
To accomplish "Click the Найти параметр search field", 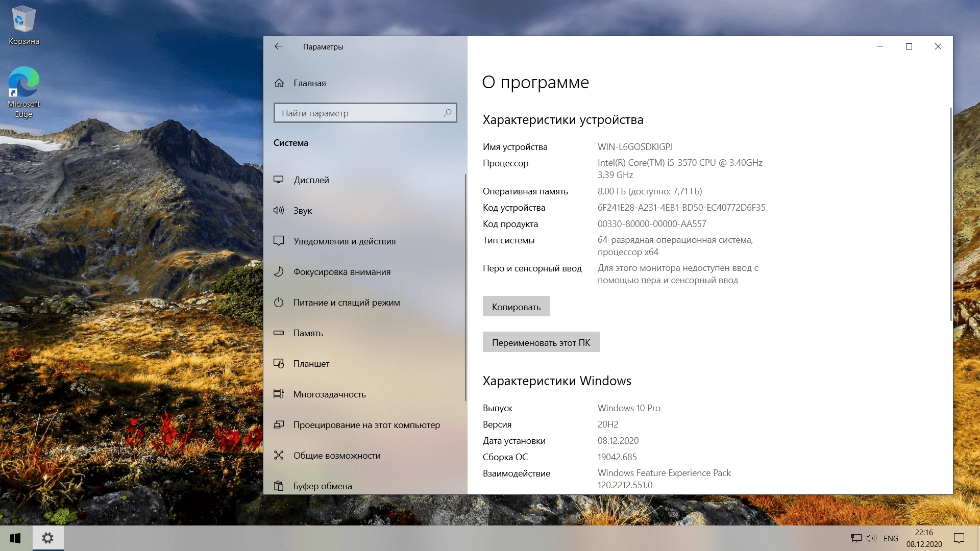I will pos(365,113).
